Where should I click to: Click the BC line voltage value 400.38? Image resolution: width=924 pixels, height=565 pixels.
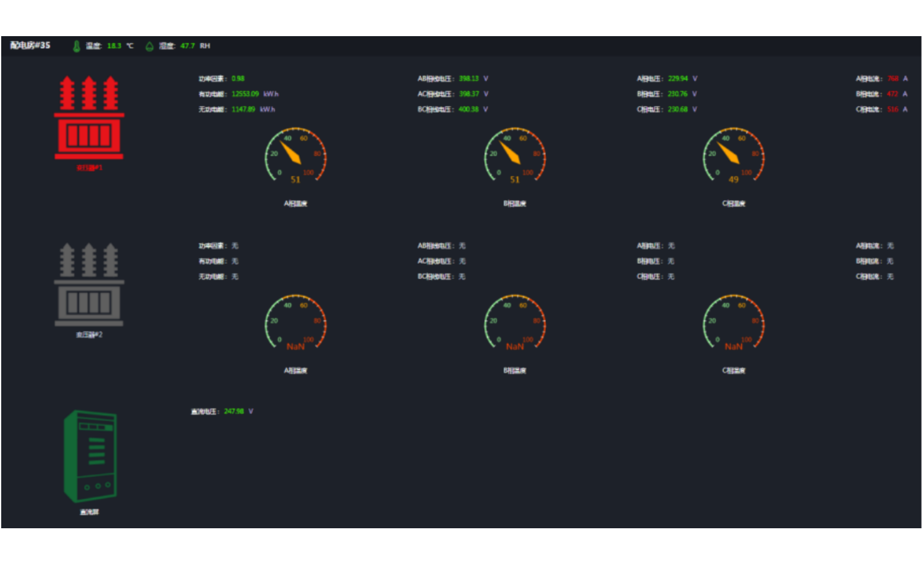[x=468, y=110]
